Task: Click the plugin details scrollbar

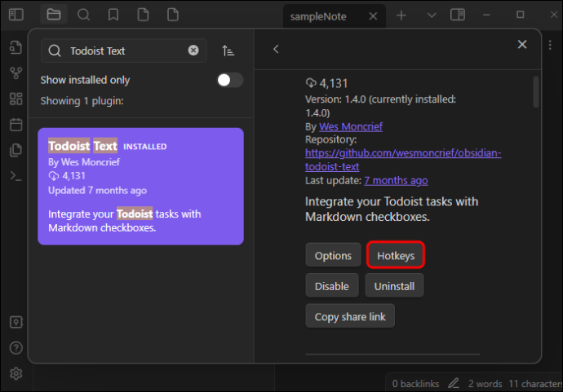Action: 536,92
